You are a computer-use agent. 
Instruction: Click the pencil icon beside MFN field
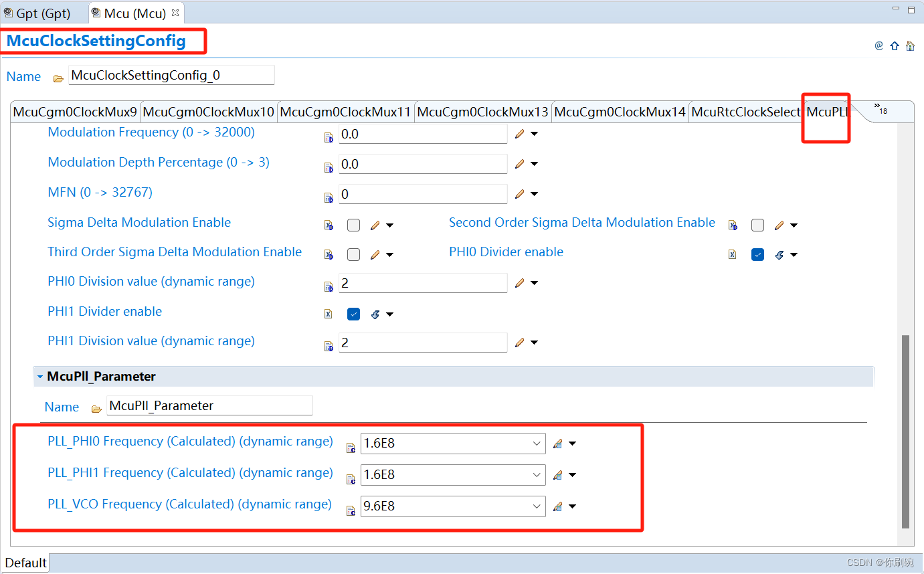(520, 194)
